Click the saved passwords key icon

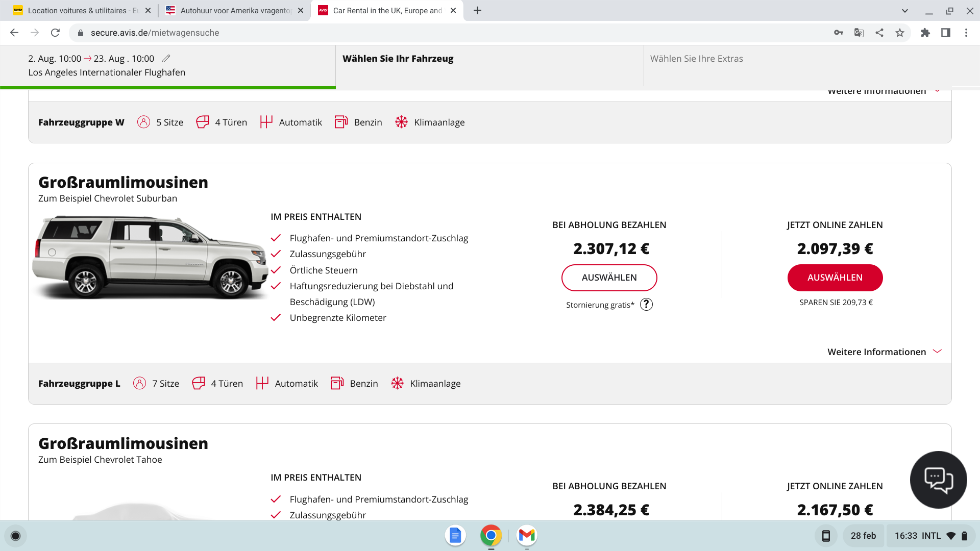click(x=838, y=33)
